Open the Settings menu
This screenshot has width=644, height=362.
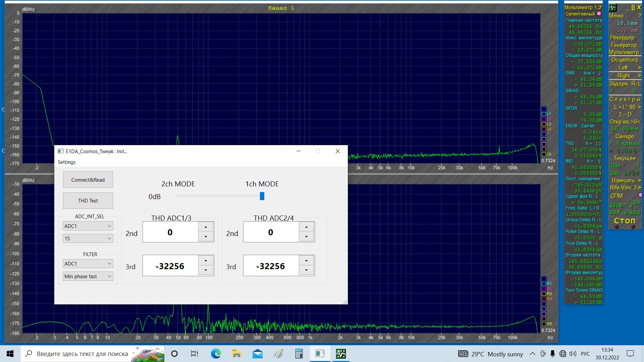[x=66, y=162]
